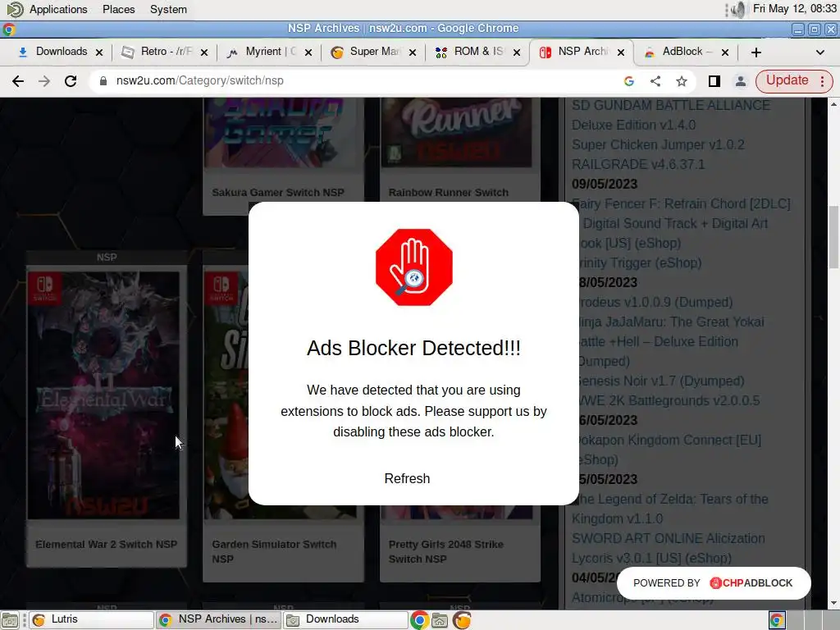Toggle the Chrome side panel icon
Screen dimensions: 840x630
(x=714, y=81)
